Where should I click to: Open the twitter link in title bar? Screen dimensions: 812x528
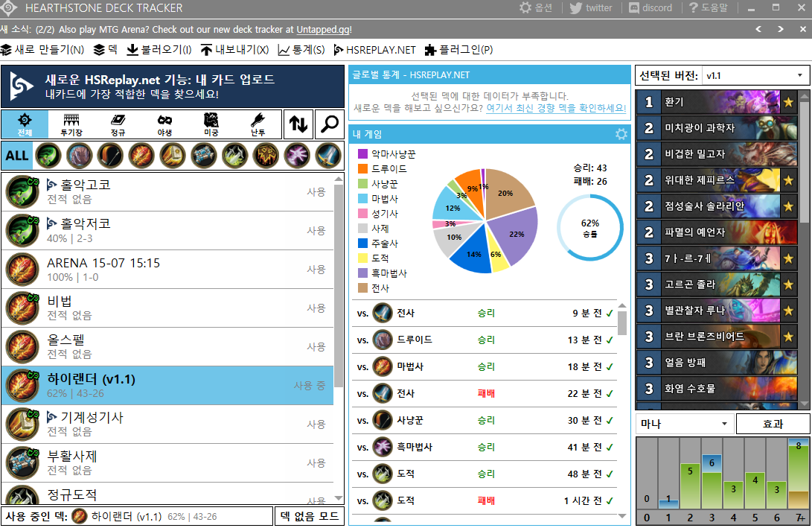click(591, 7)
